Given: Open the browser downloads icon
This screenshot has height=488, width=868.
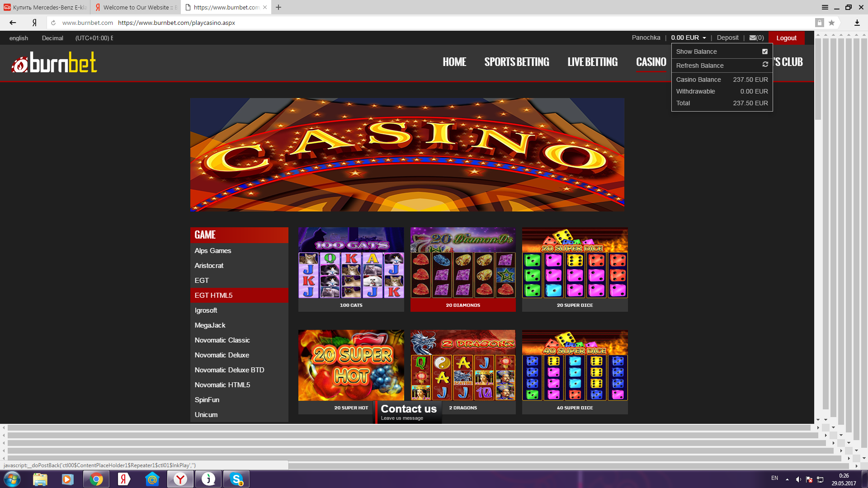Looking at the screenshot, I should click(857, 23).
